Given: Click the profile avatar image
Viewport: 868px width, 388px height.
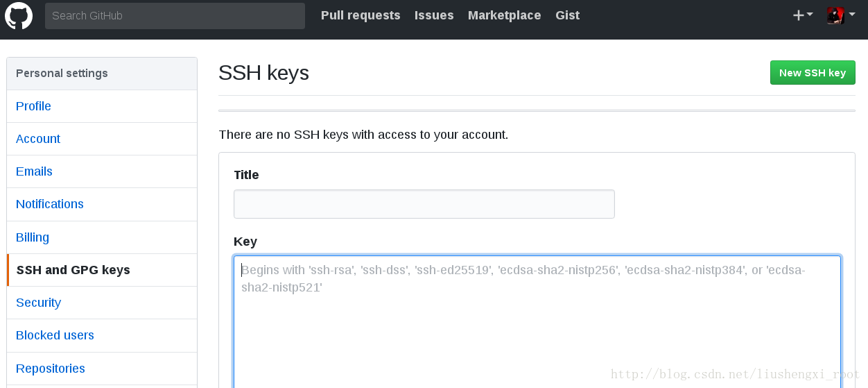Looking at the screenshot, I should (835, 15).
